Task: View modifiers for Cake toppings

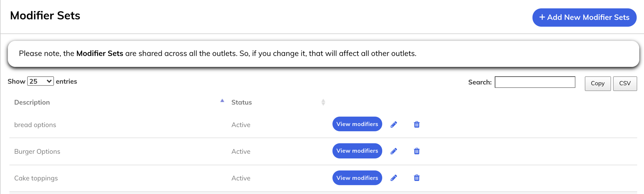Action: pos(357,178)
